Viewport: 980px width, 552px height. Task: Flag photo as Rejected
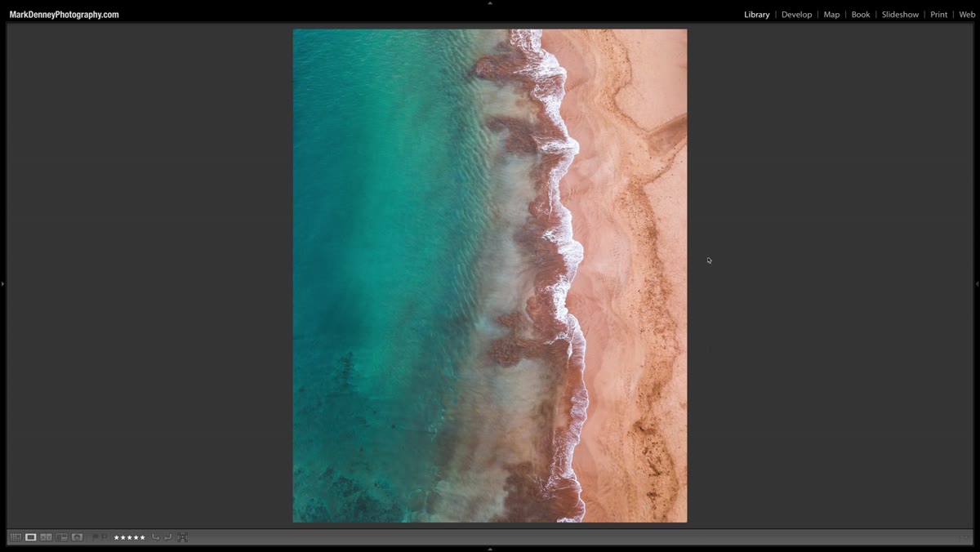coord(105,537)
